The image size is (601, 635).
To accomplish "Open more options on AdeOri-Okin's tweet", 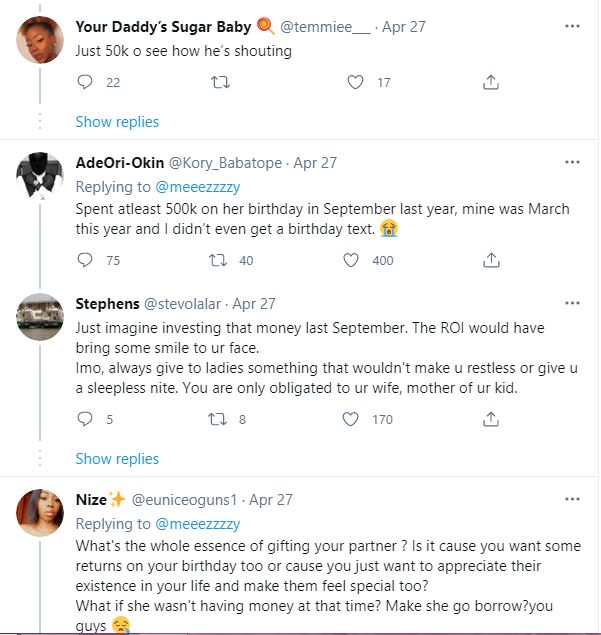I will coord(571,162).
